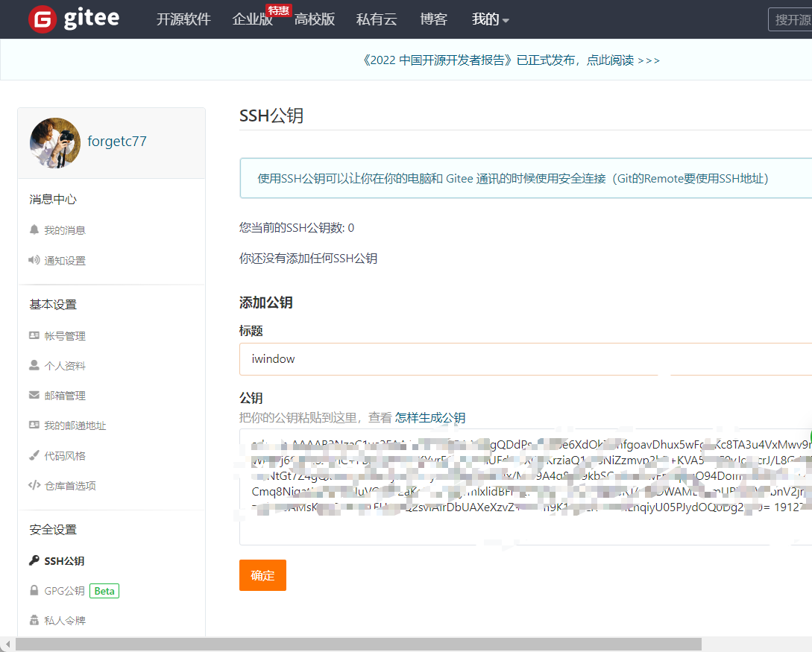Click the 消息中心 section heading
Image resolution: width=812 pixels, height=652 pixels.
(x=53, y=199)
